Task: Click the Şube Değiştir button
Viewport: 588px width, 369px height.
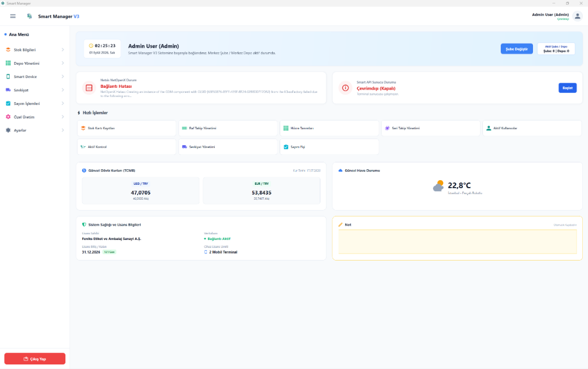Action: click(516, 49)
